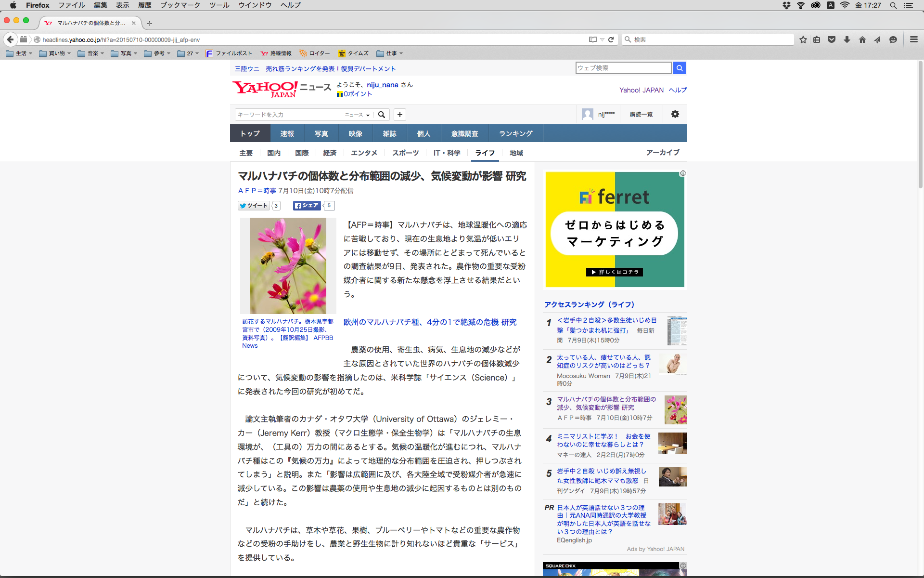Click the Pocket save icon
The width and height of the screenshot is (924, 578).
(x=832, y=39)
